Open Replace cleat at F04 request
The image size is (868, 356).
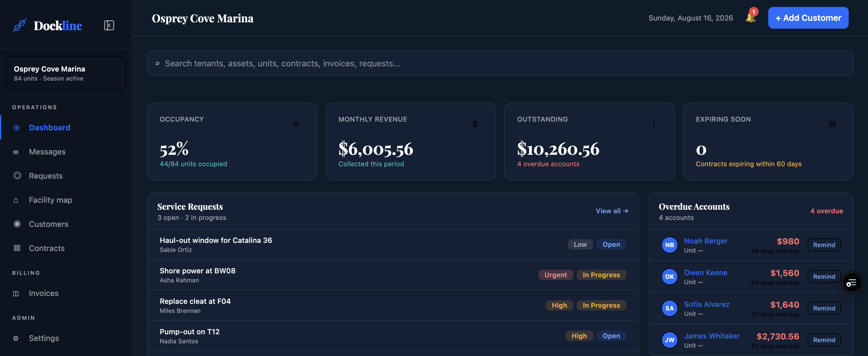coord(393,305)
